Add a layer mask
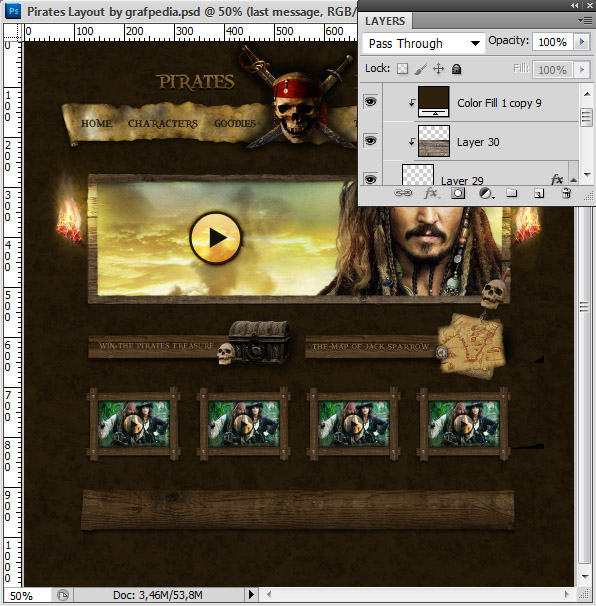This screenshot has width=596, height=606. (x=458, y=193)
